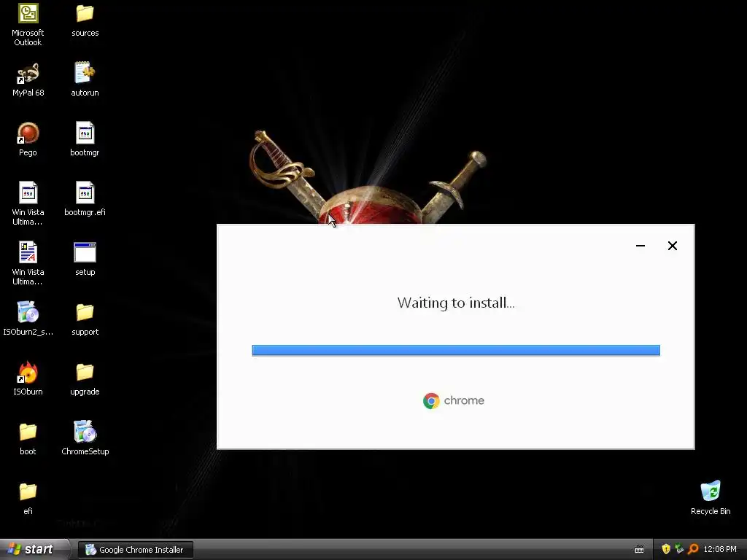Click the magnifier search tray icon
The width and height of the screenshot is (747, 560).
693,550
